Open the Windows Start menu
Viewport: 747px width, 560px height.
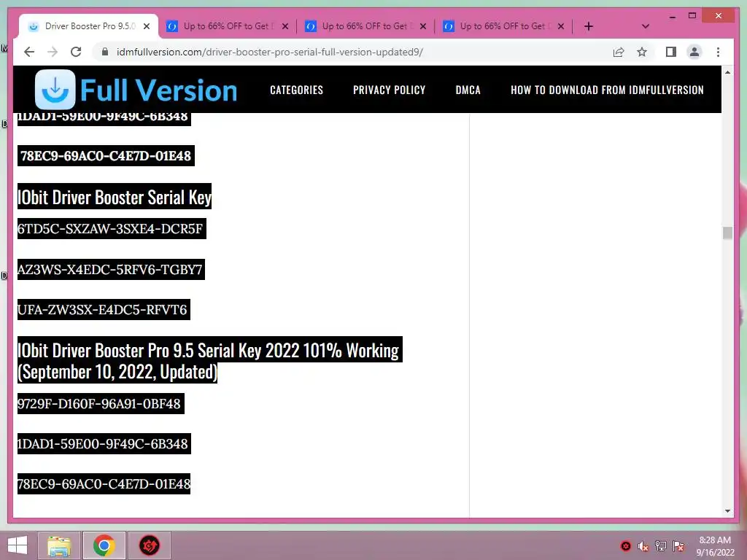[18, 545]
